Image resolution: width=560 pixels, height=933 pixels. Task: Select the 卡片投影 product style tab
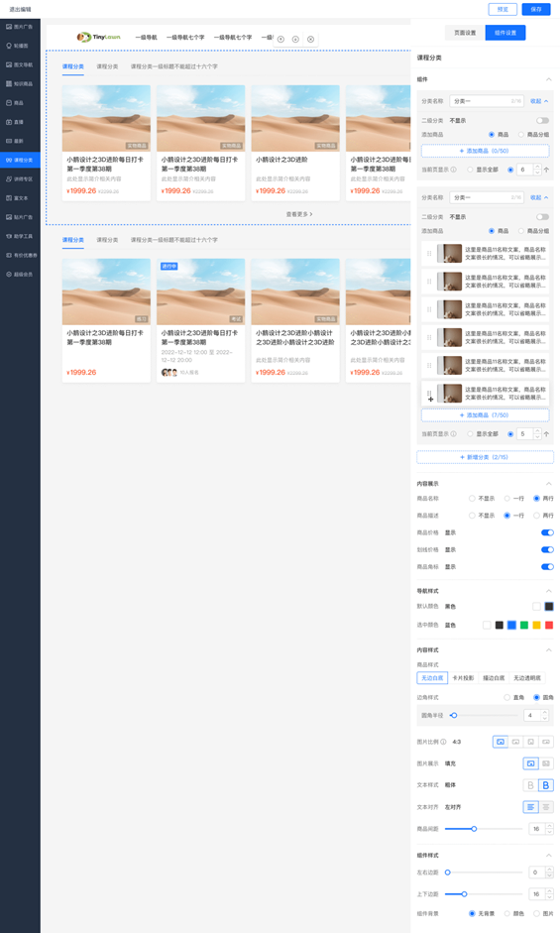pos(463,678)
